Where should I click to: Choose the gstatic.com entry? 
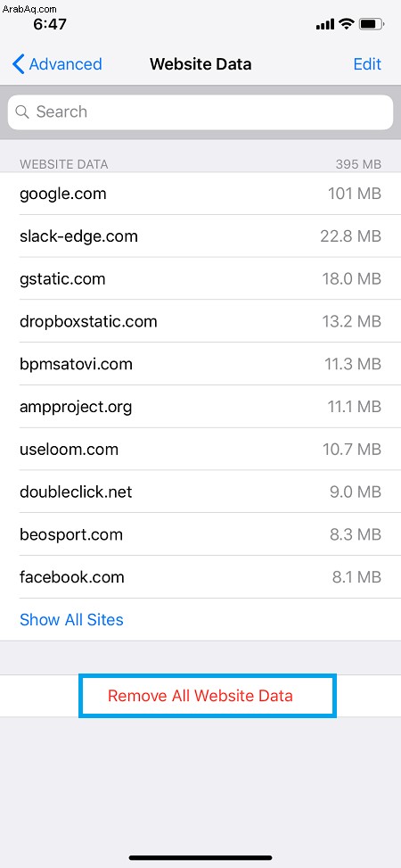(x=200, y=279)
